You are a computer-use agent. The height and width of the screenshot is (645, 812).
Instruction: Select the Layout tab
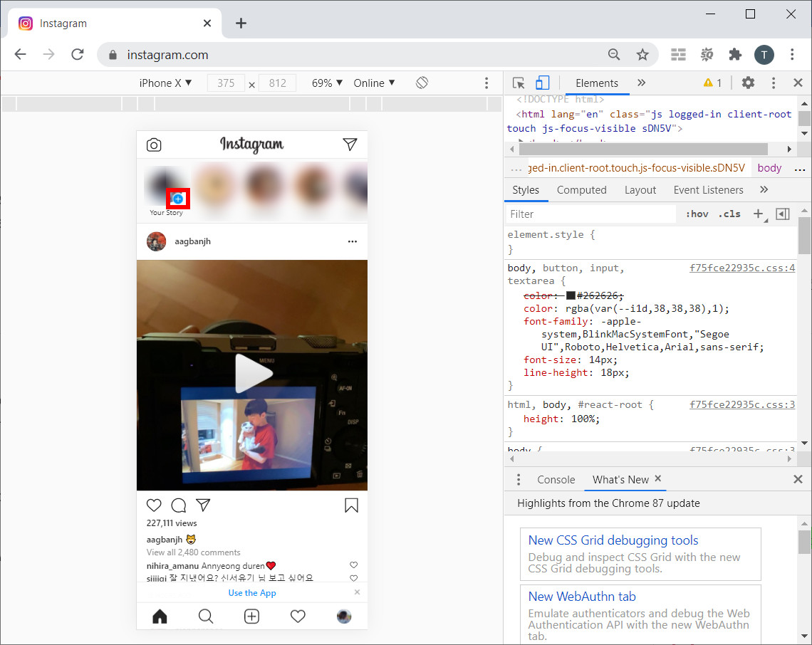[x=640, y=190]
